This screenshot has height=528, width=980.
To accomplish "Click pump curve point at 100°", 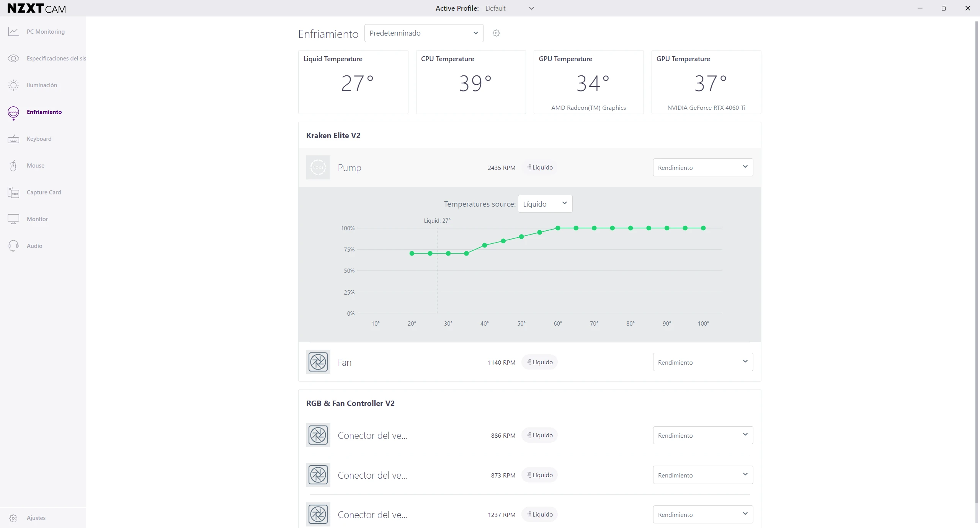I will (x=703, y=228).
